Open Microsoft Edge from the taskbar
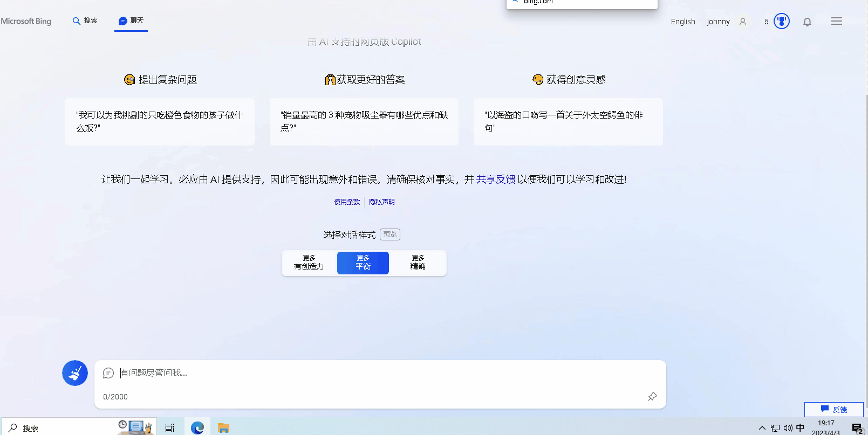This screenshot has width=868, height=435. (x=197, y=428)
